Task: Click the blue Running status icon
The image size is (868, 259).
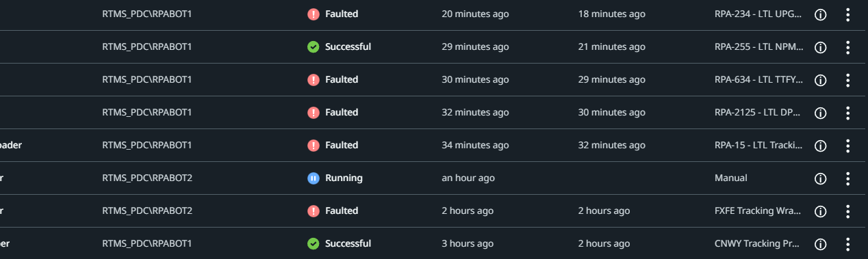Action: [313, 178]
